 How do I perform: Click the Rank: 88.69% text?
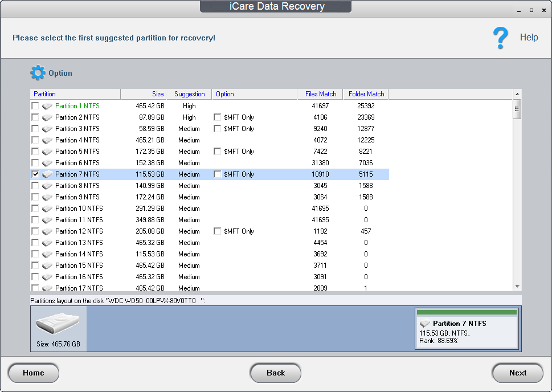[x=438, y=341]
